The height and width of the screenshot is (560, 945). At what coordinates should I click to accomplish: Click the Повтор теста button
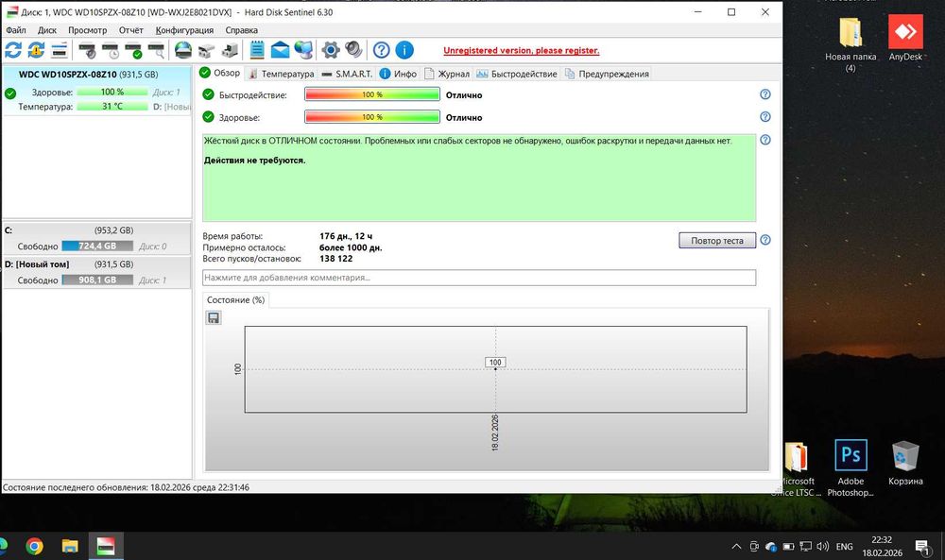click(x=717, y=240)
